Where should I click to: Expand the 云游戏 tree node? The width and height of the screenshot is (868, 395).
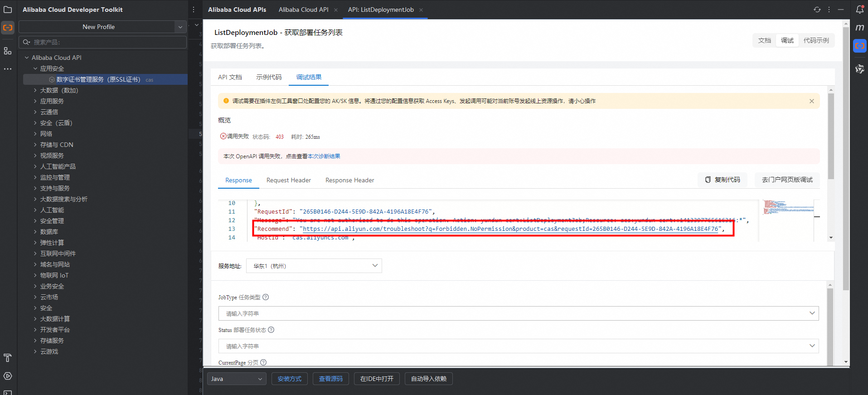35,351
